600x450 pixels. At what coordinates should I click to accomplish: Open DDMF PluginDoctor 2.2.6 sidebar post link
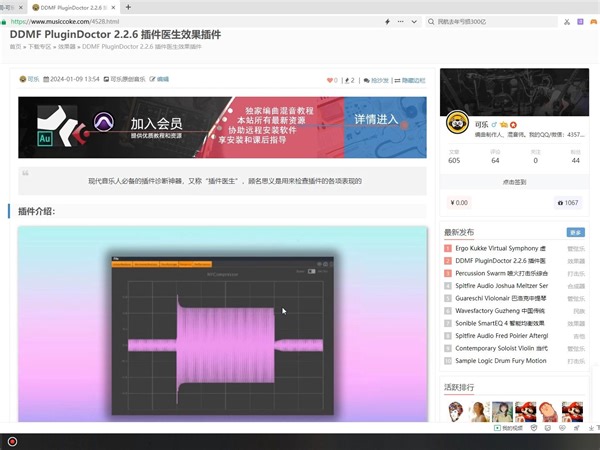(x=500, y=261)
